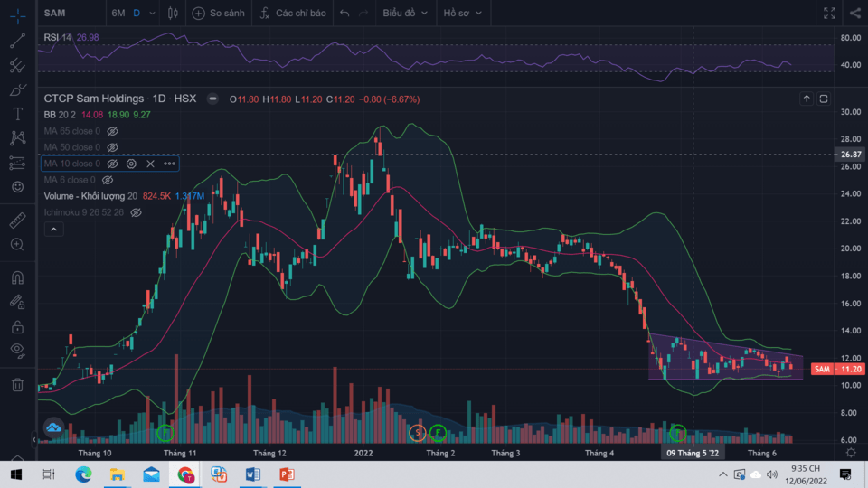Enter fullscreen chart mode

tap(829, 14)
